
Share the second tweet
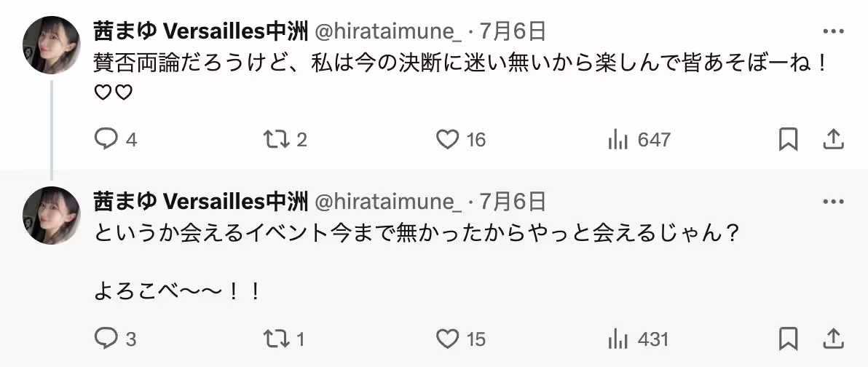click(832, 339)
